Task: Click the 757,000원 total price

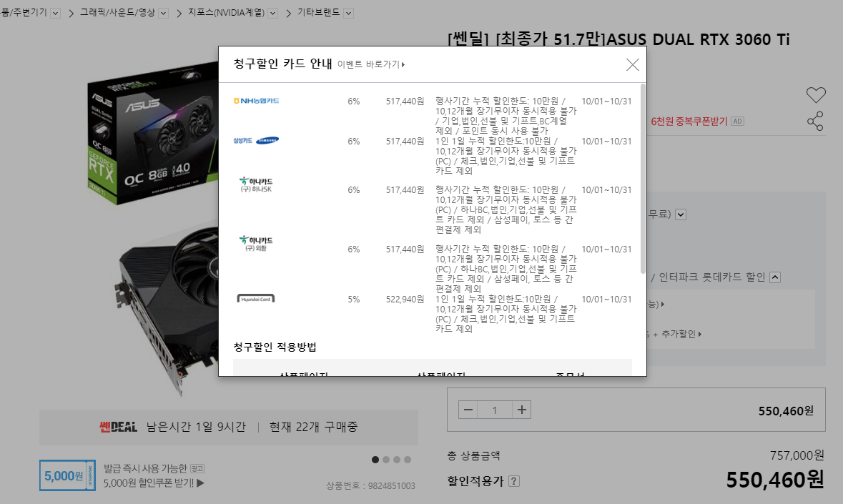Action: coord(797,455)
